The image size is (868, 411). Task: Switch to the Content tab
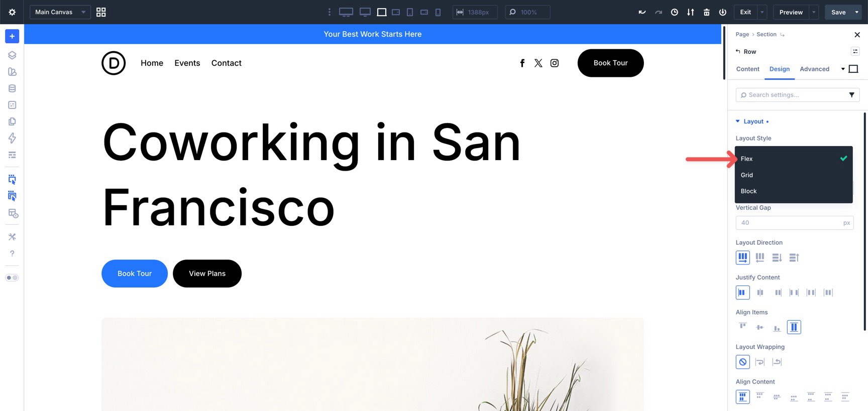coord(748,69)
